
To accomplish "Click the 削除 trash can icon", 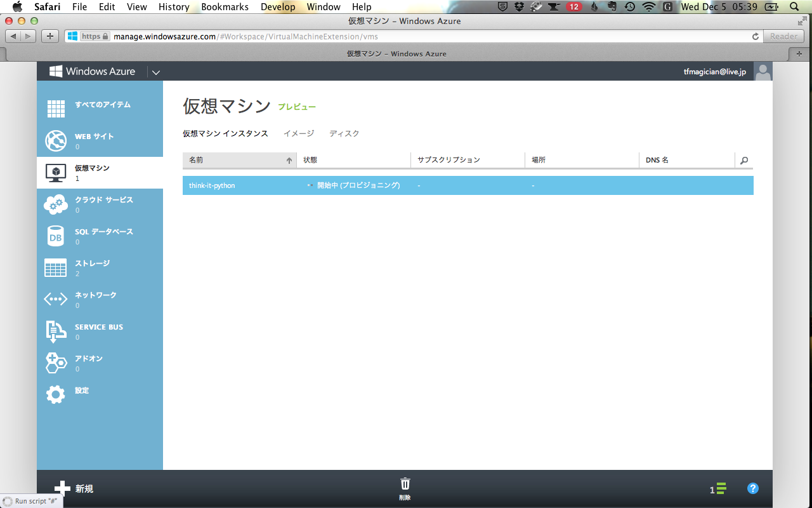I will [x=405, y=484].
